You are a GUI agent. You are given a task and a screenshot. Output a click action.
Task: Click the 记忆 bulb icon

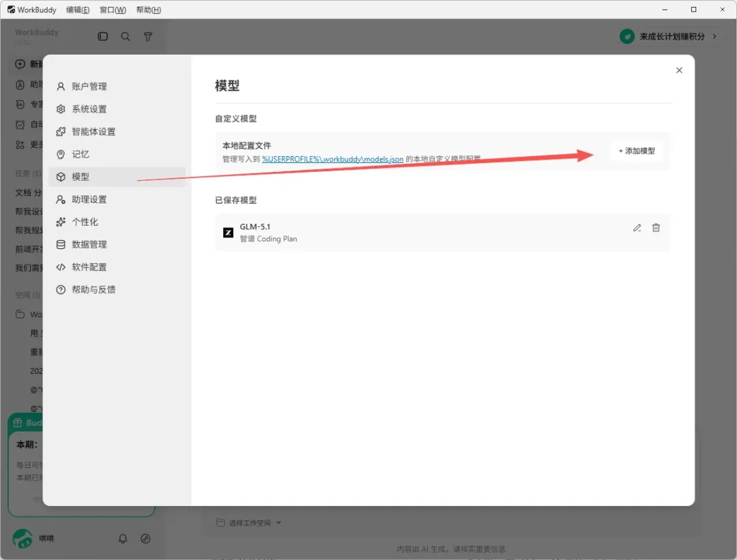tap(61, 154)
